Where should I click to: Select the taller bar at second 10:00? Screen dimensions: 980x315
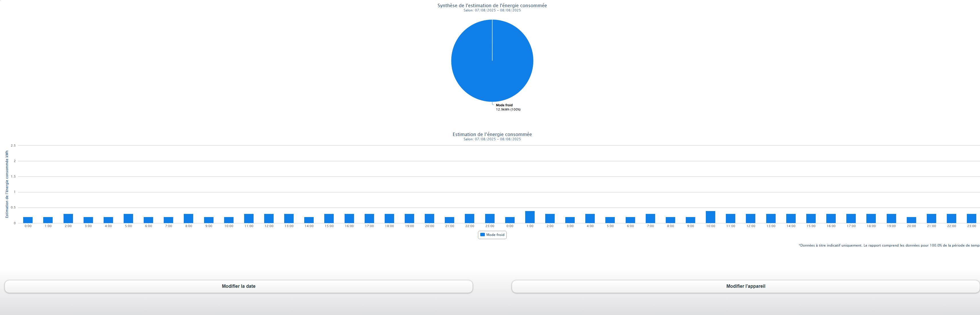[711, 217]
